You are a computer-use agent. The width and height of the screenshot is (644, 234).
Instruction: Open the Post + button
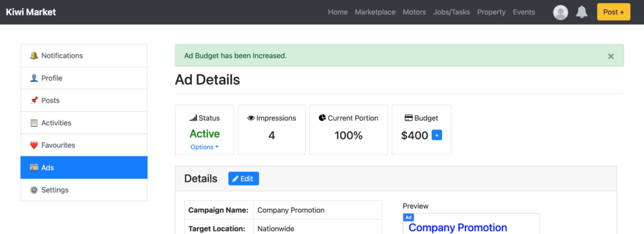pos(614,12)
